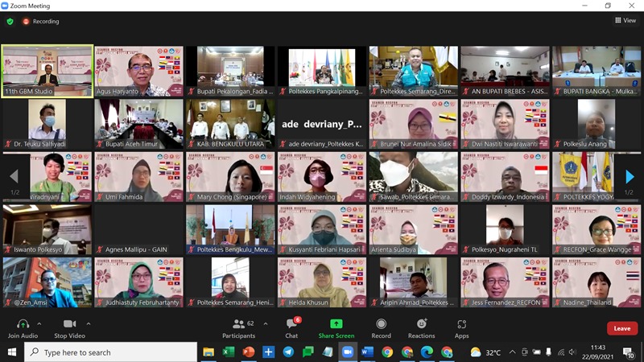Expand audio options arrow beside Join Audio
The image size is (644, 362).
(x=39, y=323)
